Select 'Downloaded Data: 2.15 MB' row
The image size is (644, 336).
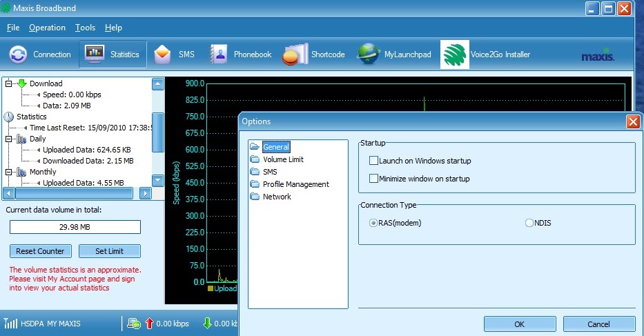click(88, 161)
